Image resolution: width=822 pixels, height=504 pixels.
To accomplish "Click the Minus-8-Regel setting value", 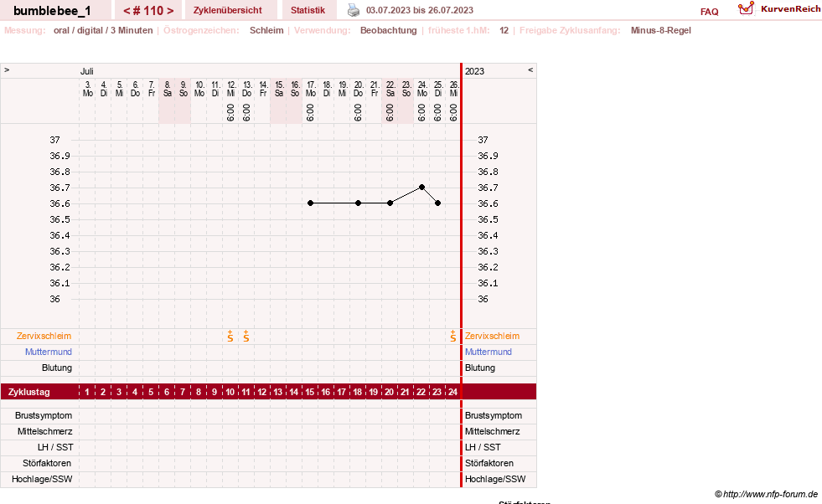I will point(660,30).
